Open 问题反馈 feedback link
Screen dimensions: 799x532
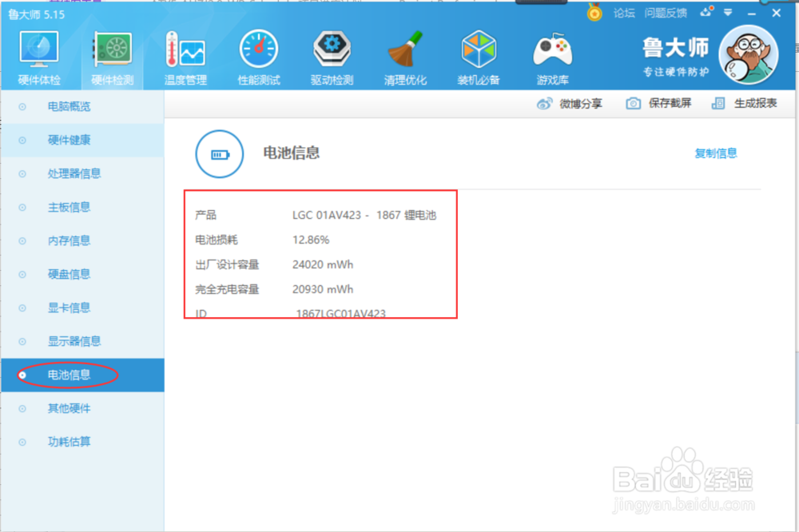point(666,14)
